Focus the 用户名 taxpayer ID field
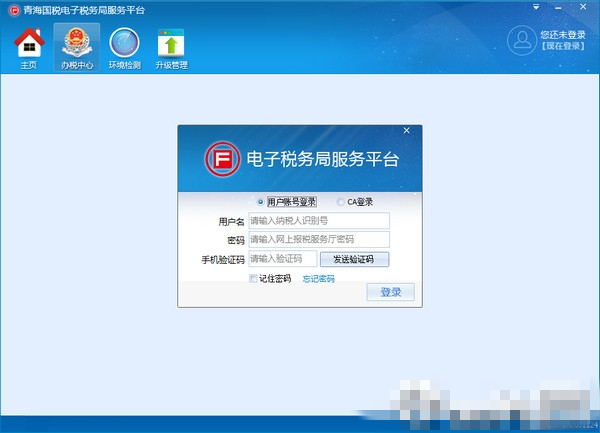The width and height of the screenshot is (600, 433). tap(319, 221)
